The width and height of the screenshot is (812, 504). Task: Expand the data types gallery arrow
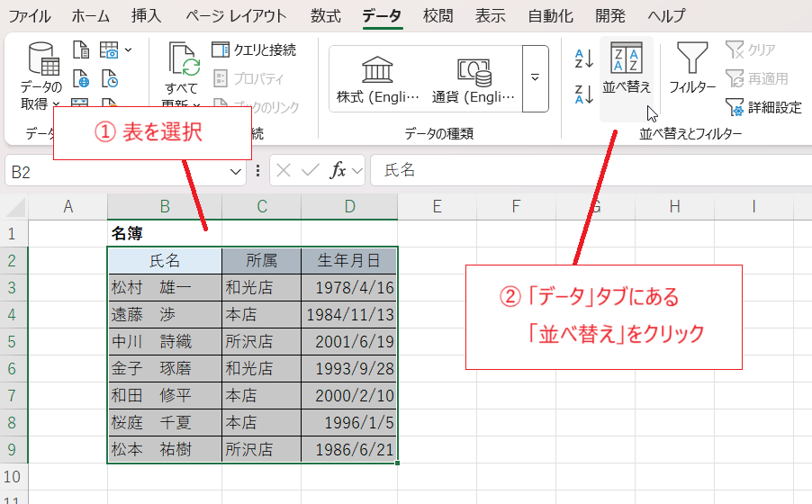[x=535, y=78]
